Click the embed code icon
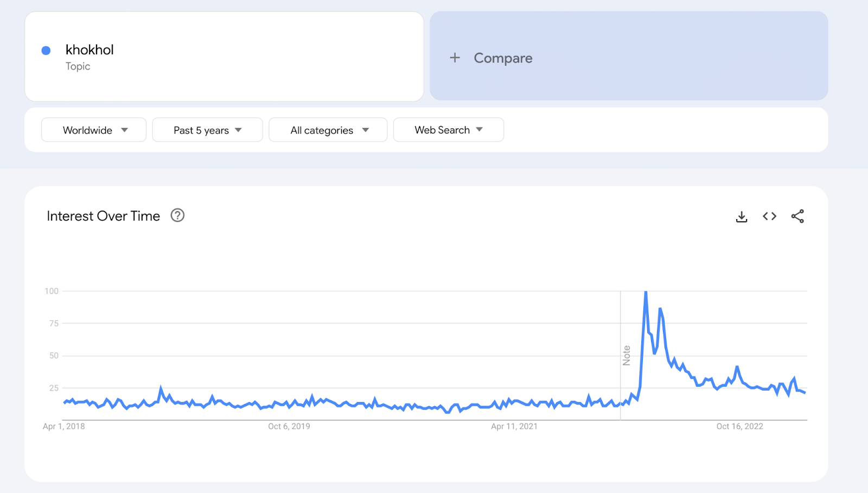The width and height of the screenshot is (868, 493). click(x=769, y=216)
